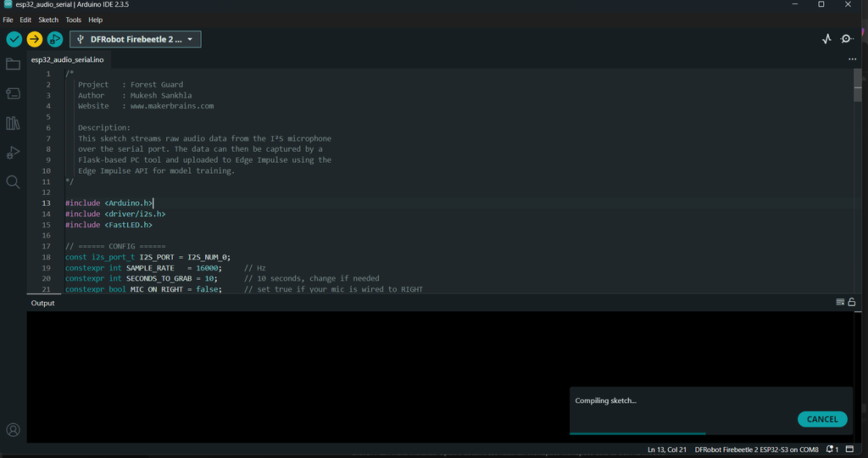Viewport: 868px width, 458px height.
Task: Click the #include <driver/i2s.h> line
Action: tap(115, 214)
